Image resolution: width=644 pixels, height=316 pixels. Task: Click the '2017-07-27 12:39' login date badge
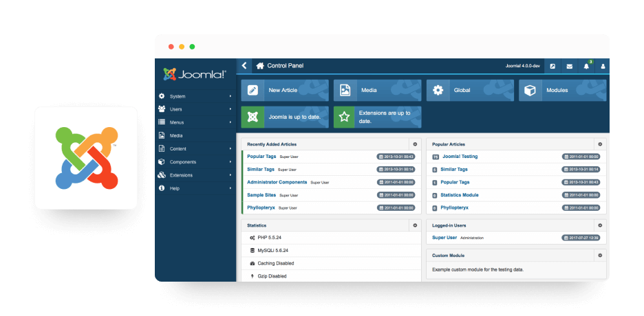coord(581,238)
